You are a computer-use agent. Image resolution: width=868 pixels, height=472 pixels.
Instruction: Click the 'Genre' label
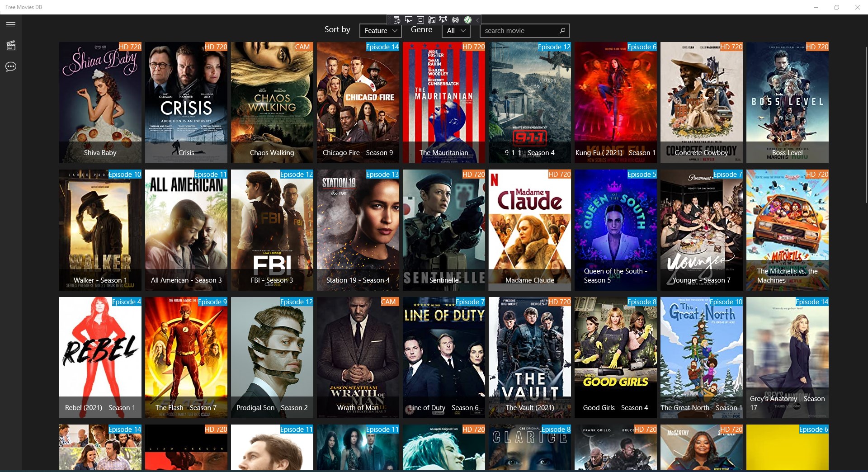tap(422, 29)
